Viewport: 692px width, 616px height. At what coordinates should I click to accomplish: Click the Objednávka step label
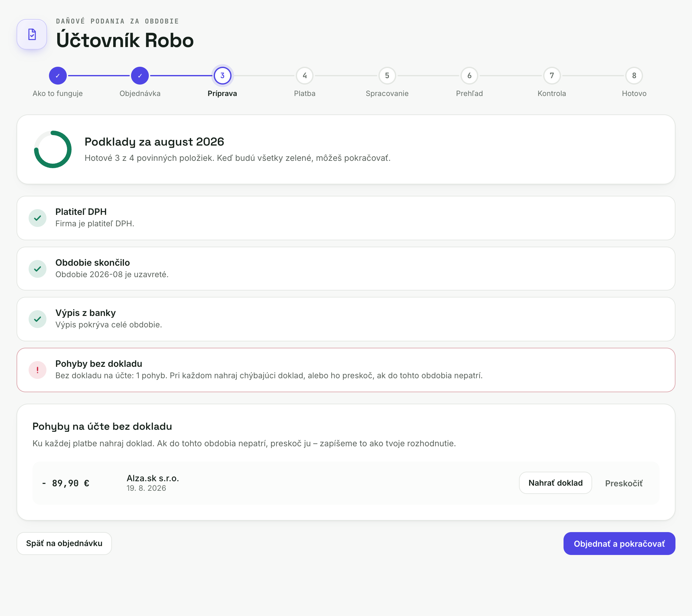pos(140,93)
